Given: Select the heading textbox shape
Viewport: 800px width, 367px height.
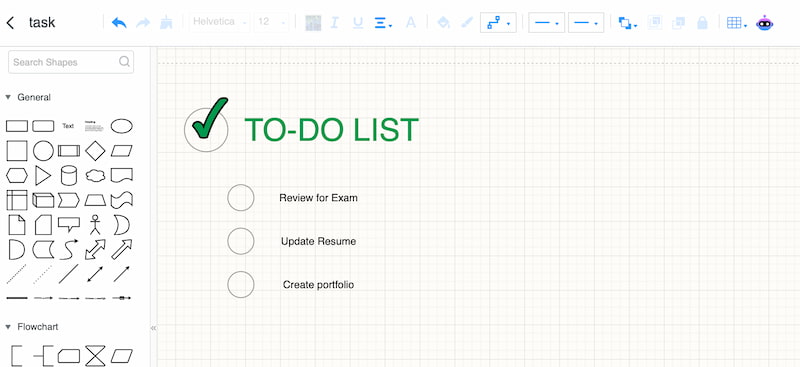Looking at the screenshot, I should (x=94, y=126).
